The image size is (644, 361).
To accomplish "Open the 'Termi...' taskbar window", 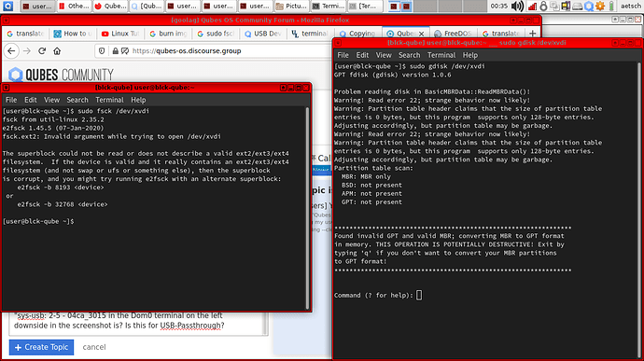I will (x=328, y=6).
